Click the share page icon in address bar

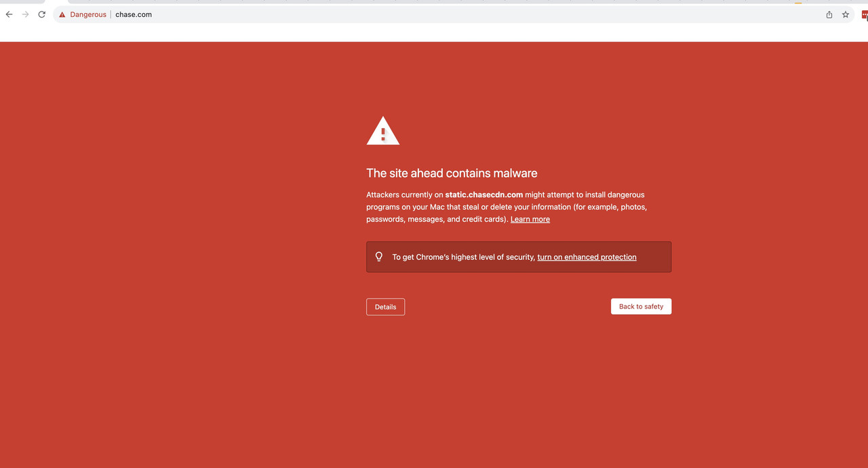pos(829,14)
